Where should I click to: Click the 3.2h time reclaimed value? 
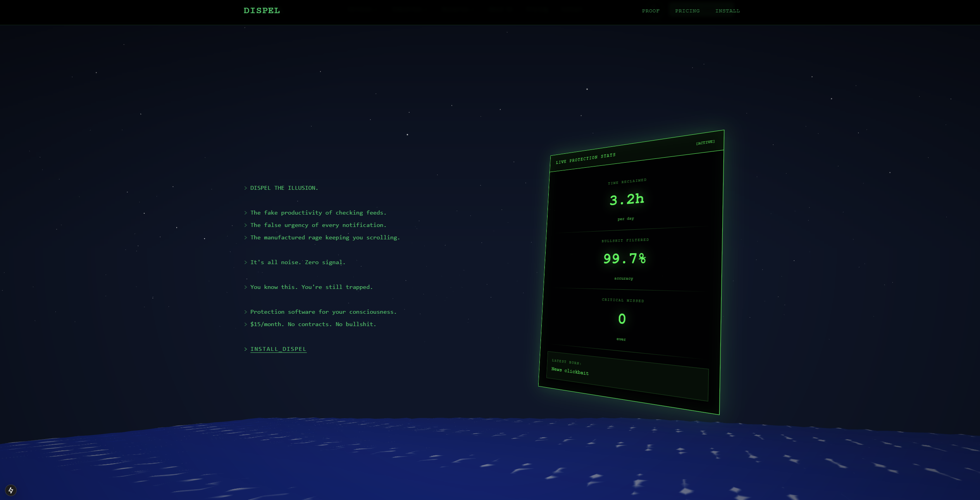pos(627,199)
